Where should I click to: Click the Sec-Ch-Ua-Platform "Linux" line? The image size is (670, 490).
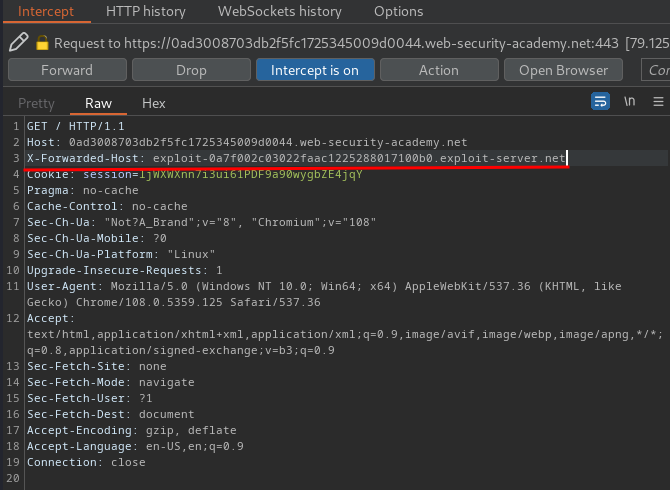click(121, 255)
